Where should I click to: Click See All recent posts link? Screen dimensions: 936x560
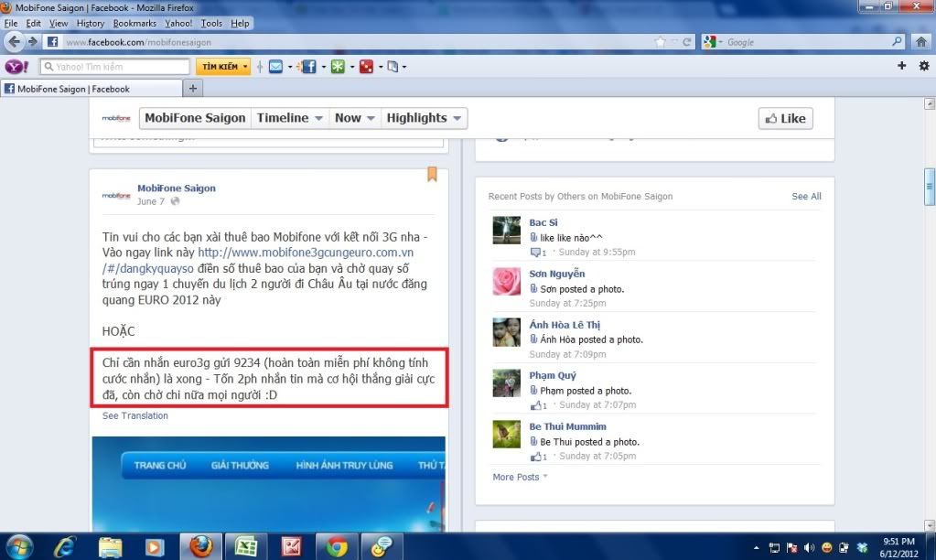(806, 196)
